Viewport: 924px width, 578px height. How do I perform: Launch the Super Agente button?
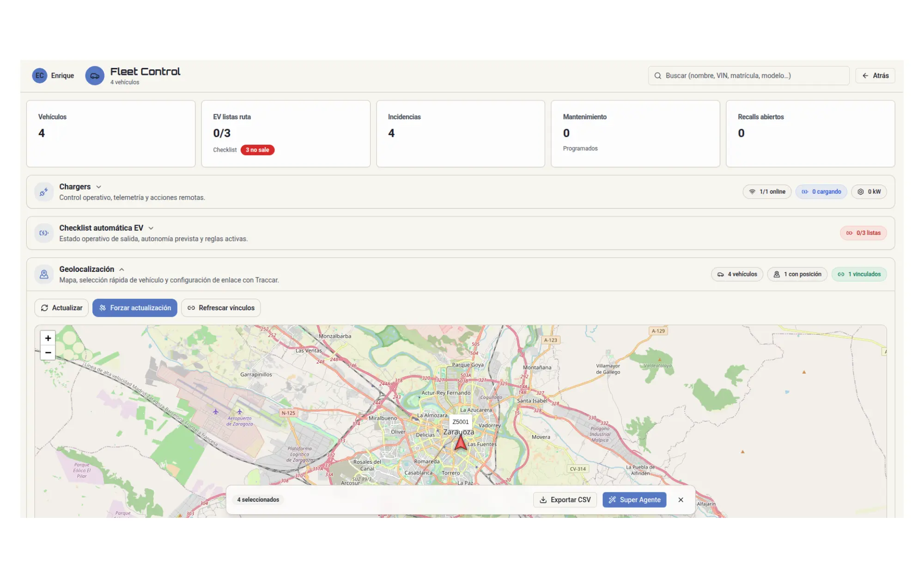(634, 500)
